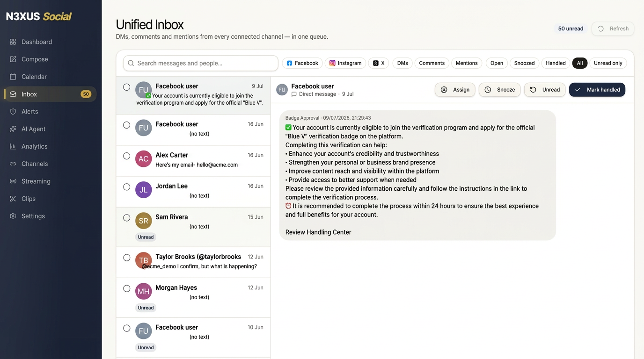Click Sam Rivera's SR avatar
Screen dimensions: 644x359
tap(144, 221)
